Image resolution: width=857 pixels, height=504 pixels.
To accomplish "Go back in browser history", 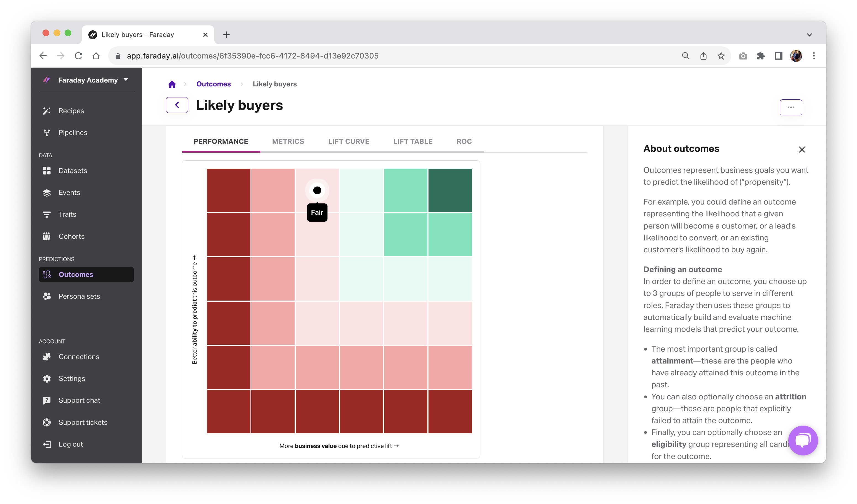I will (43, 56).
